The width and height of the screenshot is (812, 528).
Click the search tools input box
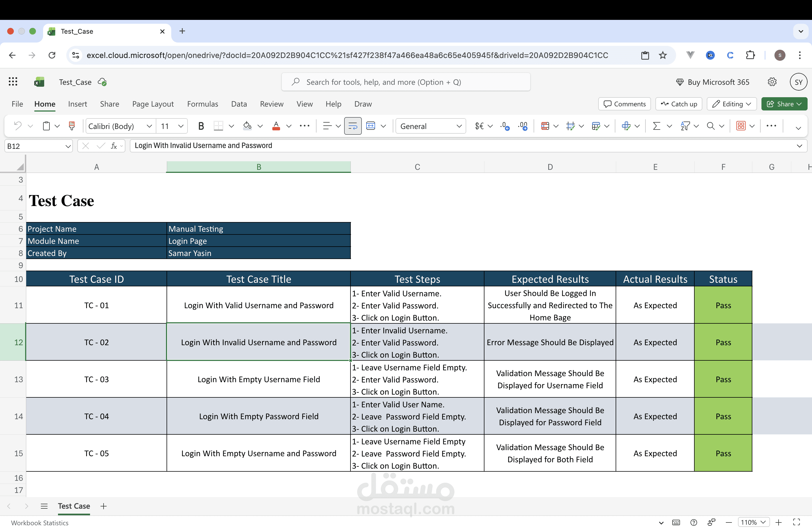coord(405,82)
